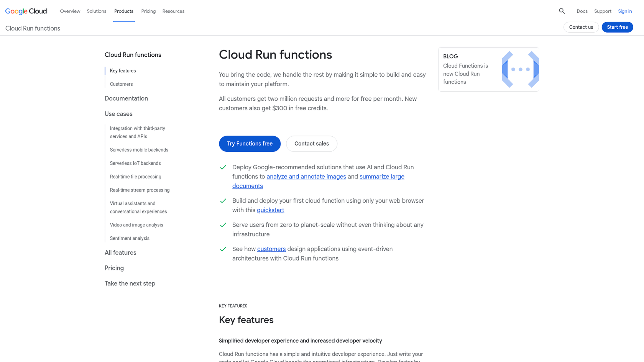Go to All features in sidebar
Viewport: 644px width, 362px height.
coord(120,252)
